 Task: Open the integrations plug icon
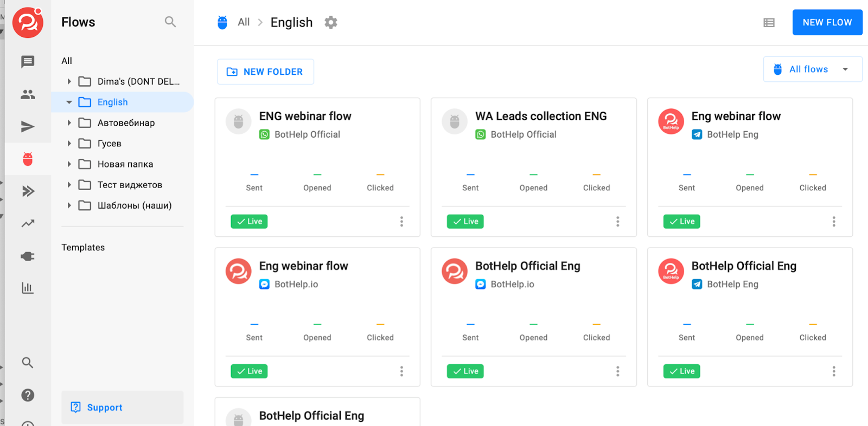tap(28, 256)
